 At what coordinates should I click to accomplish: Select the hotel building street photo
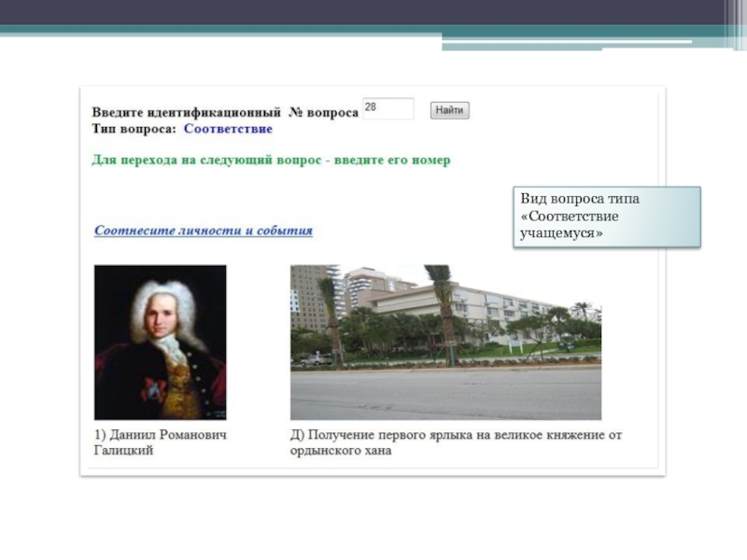tap(445, 342)
